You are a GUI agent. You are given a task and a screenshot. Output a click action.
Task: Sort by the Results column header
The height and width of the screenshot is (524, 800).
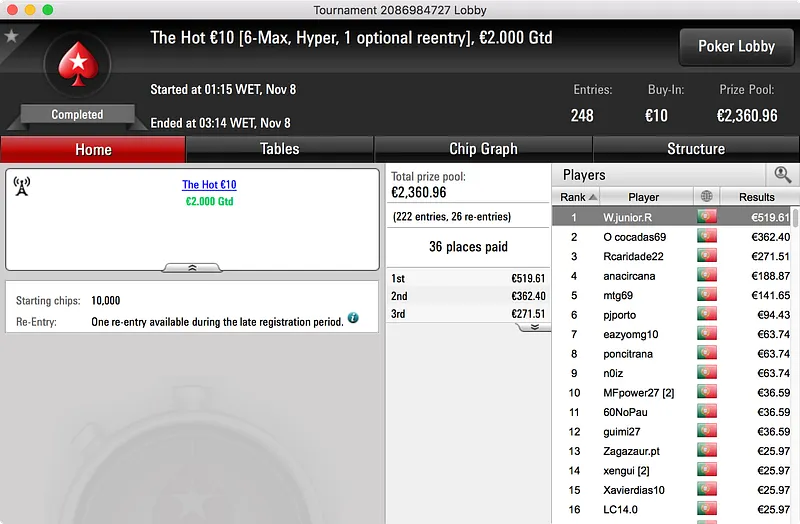click(759, 197)
